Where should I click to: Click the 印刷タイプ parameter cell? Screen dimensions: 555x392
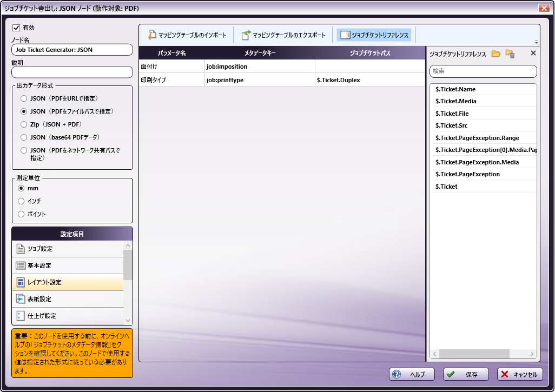[x=171, y=80]
